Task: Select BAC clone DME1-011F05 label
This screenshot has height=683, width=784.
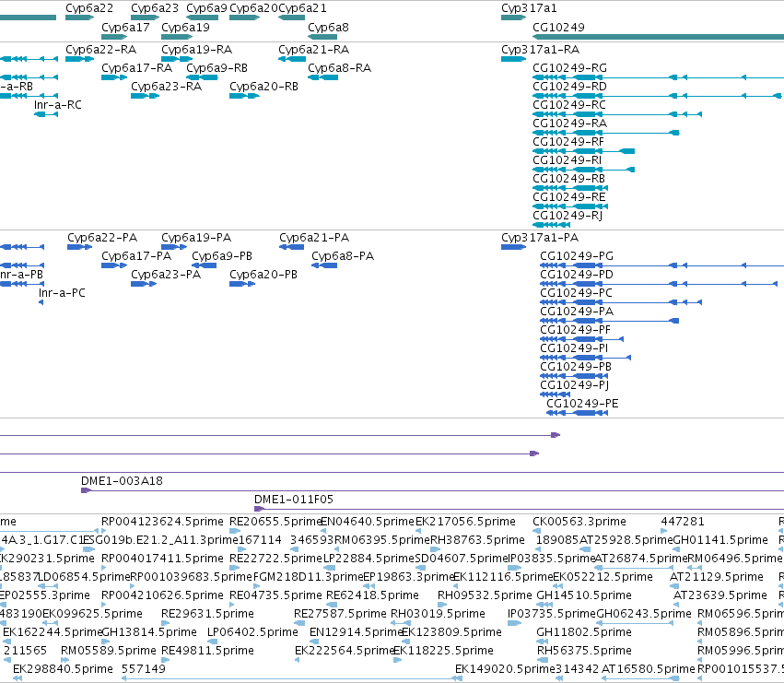Action: coord(294,500)
